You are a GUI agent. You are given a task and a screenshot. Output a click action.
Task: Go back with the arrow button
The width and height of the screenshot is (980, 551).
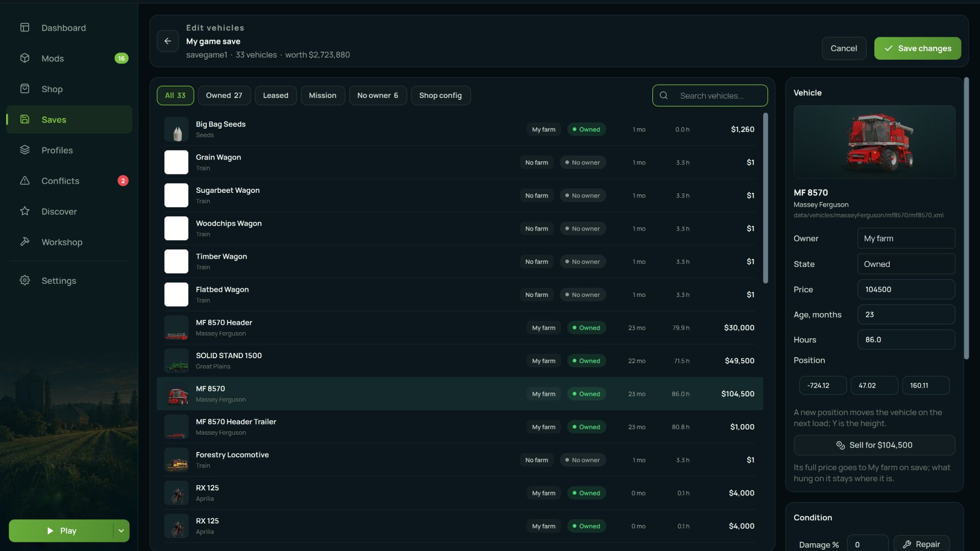point(167,41)
